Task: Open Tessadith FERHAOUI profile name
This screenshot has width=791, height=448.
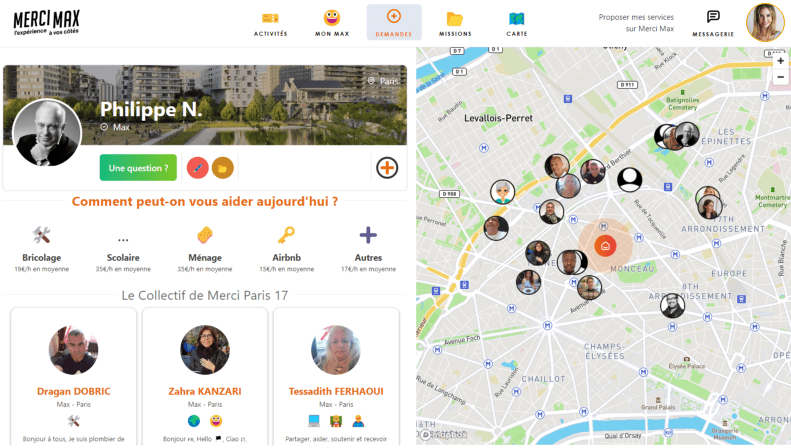Action: (336, 391)
